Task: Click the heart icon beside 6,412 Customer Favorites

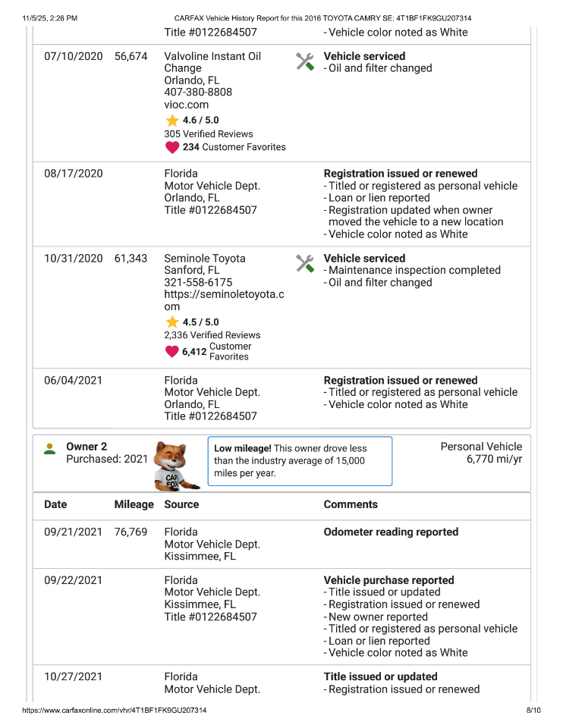Action: (172, 352)
